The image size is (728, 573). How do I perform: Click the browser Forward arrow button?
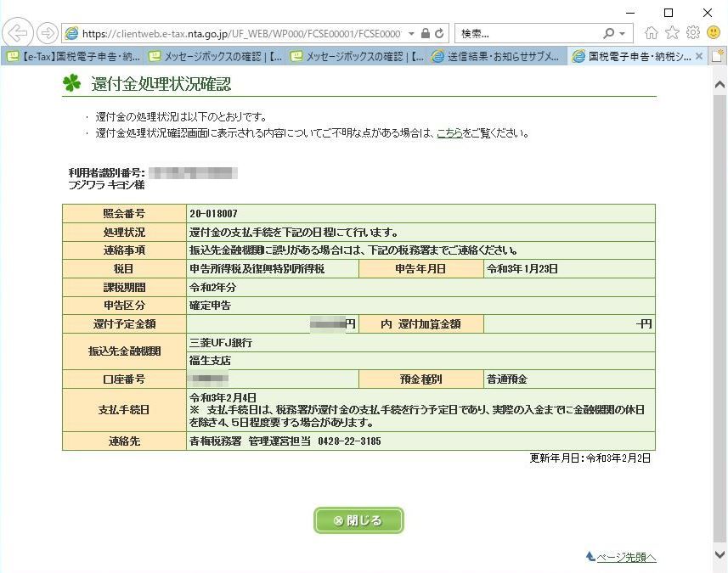(x=47, y=33)
